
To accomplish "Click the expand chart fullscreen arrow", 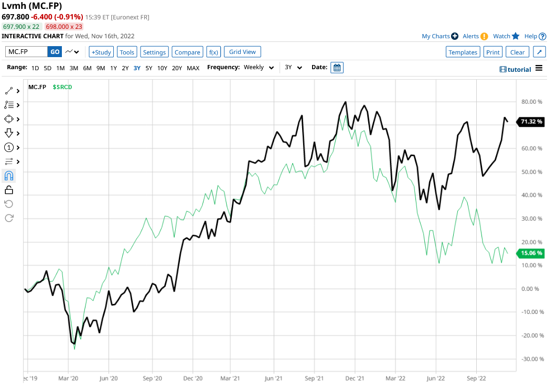I will tap(540, 52).
